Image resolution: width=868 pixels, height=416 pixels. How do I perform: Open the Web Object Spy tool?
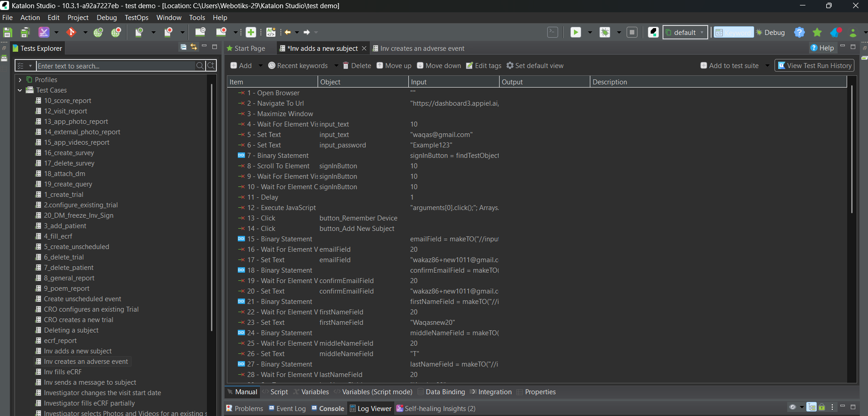pyautogui.click(x=99, y=32)
